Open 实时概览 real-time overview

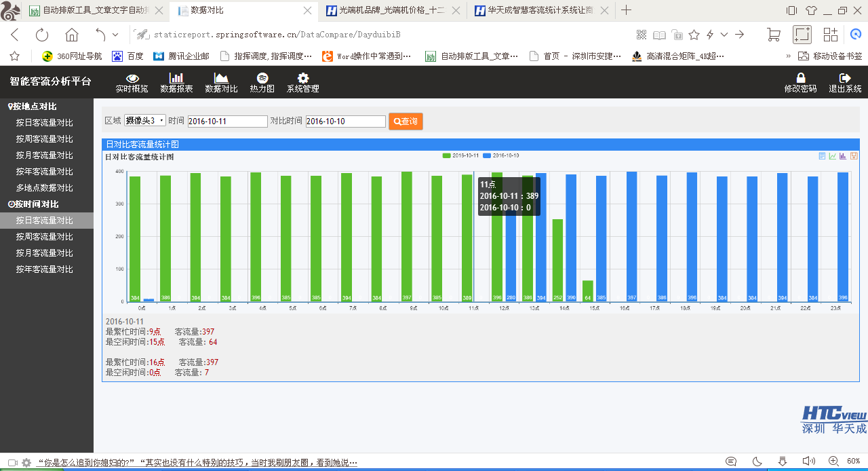click(132, 83)
